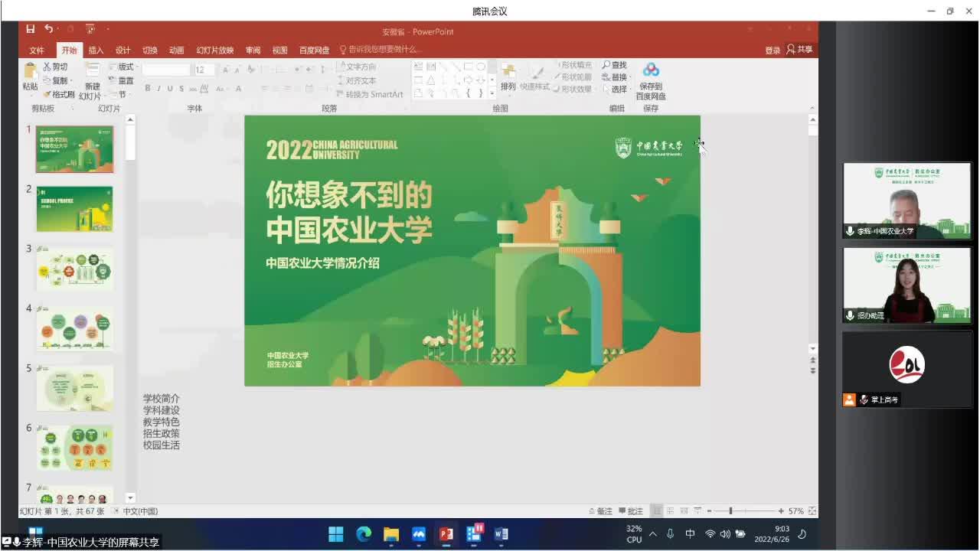
Task: Click zoom percentage 57%
Action: [x=796, y=511]
